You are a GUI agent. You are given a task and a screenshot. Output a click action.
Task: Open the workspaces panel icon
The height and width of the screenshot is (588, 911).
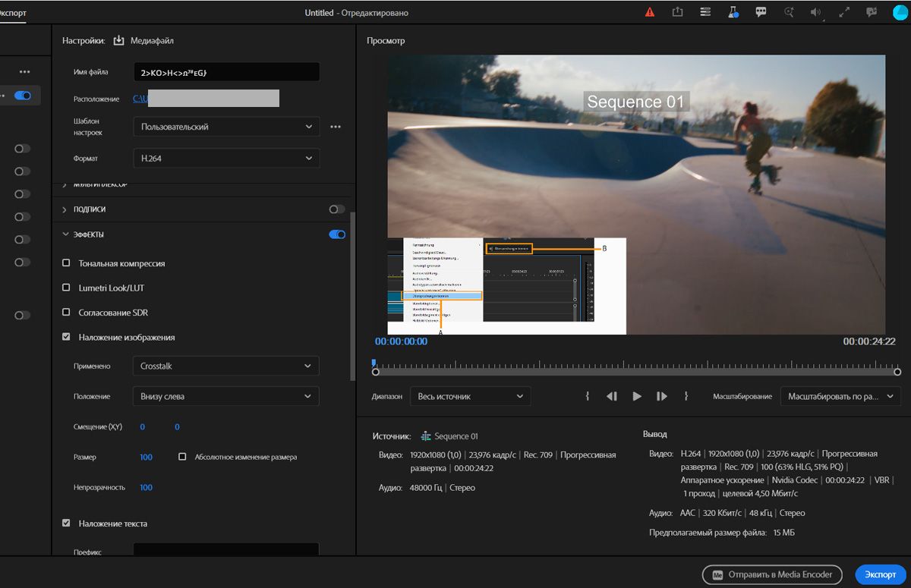coord(706,12)
